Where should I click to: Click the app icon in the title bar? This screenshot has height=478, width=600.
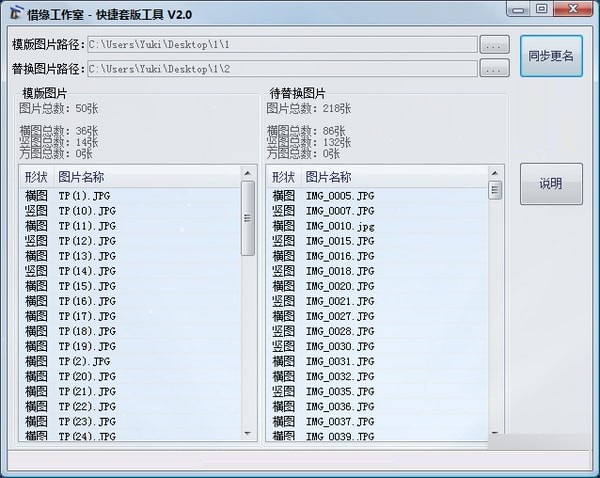(16, 14)
